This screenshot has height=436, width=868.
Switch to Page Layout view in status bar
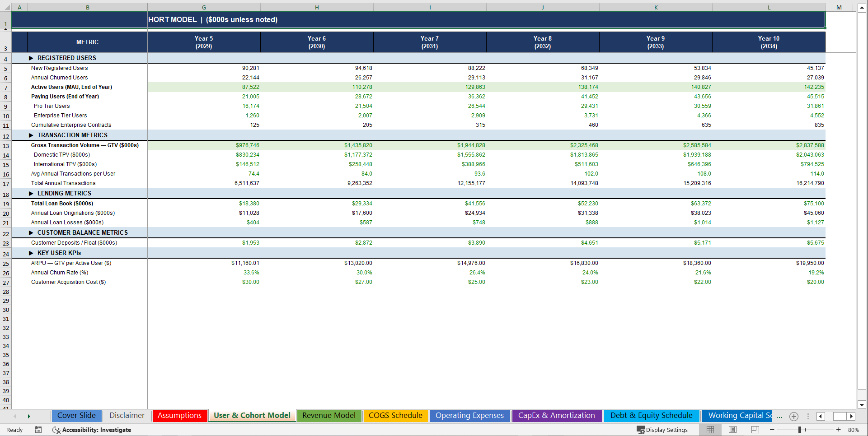click(732, 430)
